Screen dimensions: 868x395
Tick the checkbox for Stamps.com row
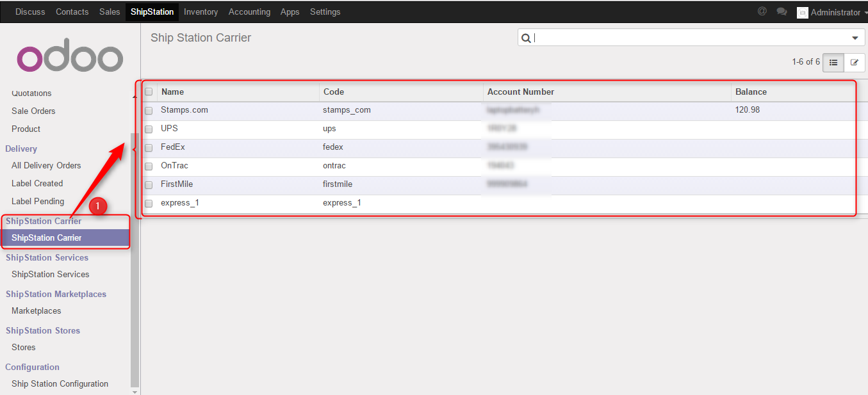point(149,110)
